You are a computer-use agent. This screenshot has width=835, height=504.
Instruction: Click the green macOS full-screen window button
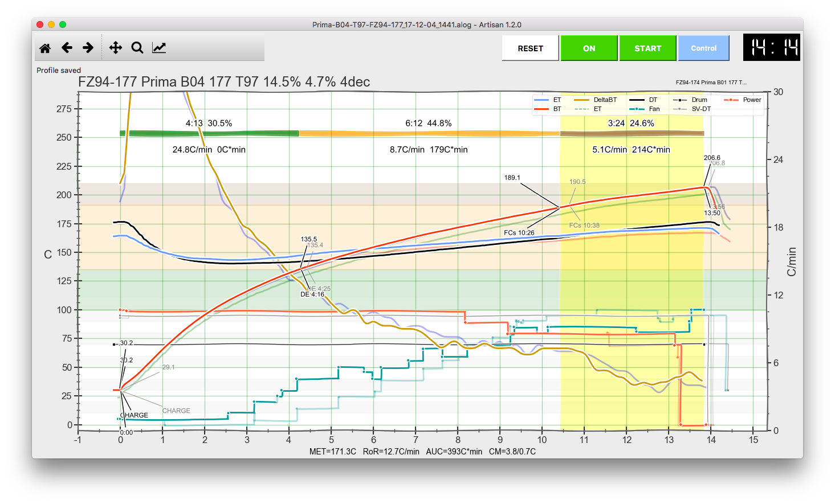(x=63, y=24)
